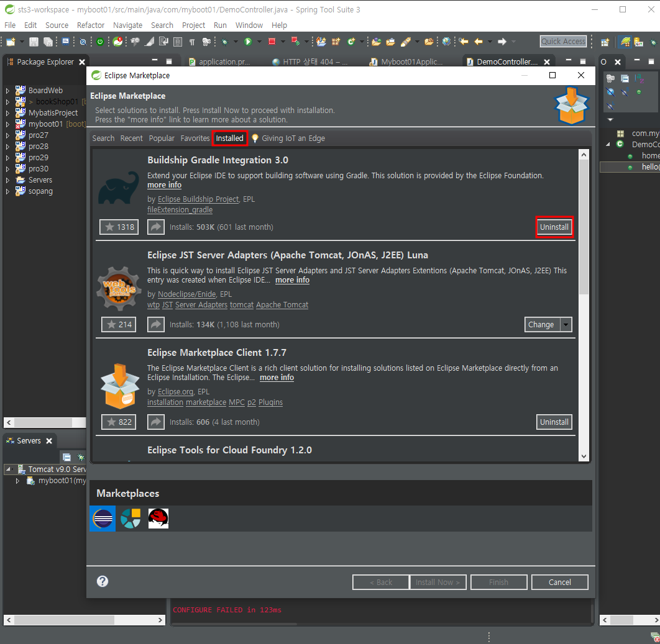
Task: Switch to the Git perspective icon
Action: (639, 42)
